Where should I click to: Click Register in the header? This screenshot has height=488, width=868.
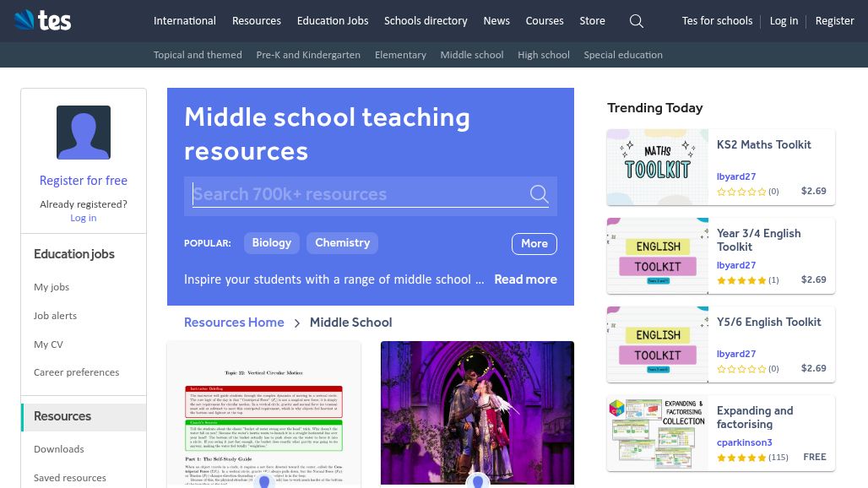tap(835, 21)
